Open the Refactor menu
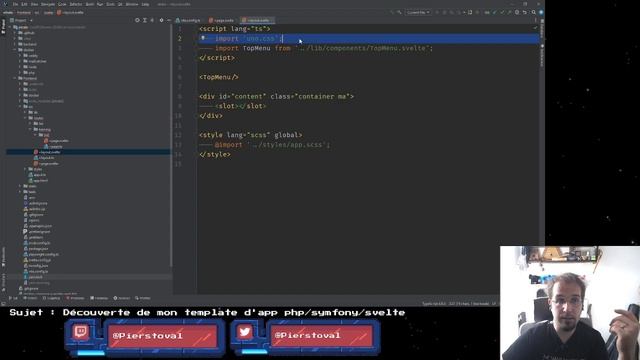Image resolution: width=640 pixels, height=360 pixels. click(x=76, y=4)
